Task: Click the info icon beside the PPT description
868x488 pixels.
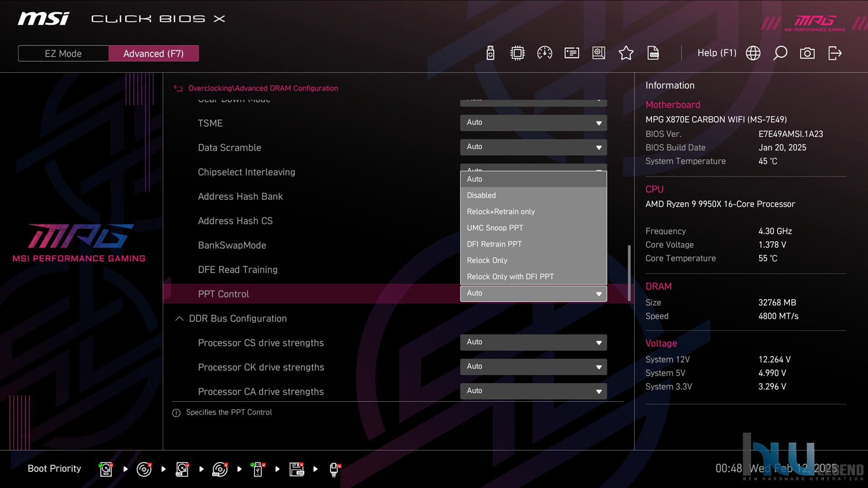Action: [x=176, y=413]
